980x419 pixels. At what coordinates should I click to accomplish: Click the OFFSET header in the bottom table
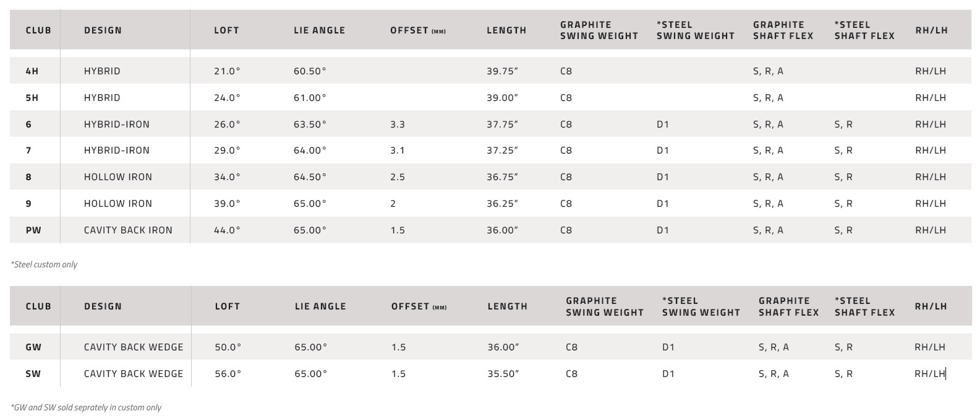tap(419, 306)
